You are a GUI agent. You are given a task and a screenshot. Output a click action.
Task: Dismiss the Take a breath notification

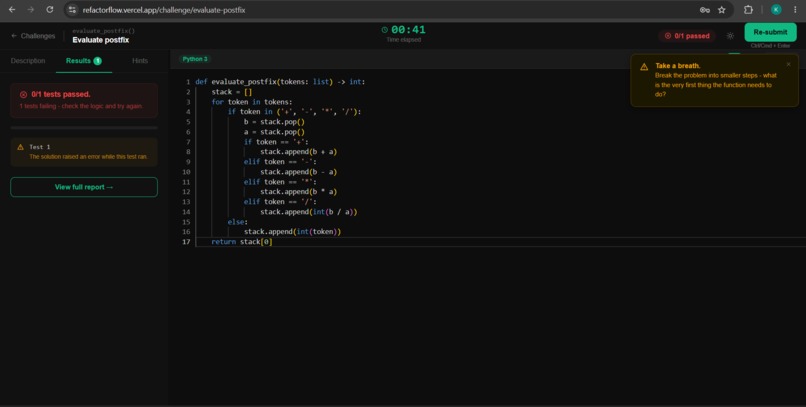[789, 64]
